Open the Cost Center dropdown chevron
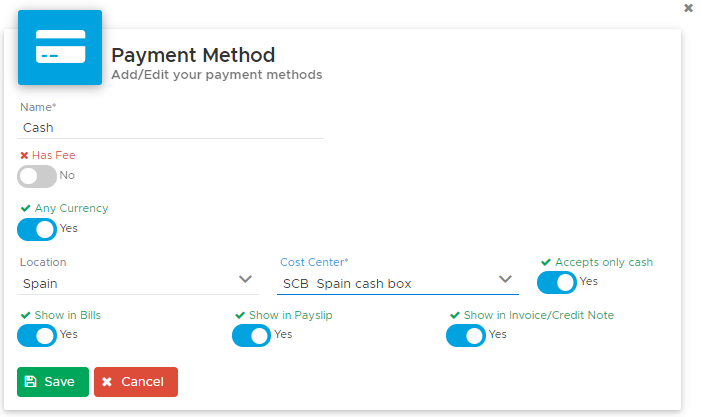The height and width of the screenshot is (417, 702). 505,279
